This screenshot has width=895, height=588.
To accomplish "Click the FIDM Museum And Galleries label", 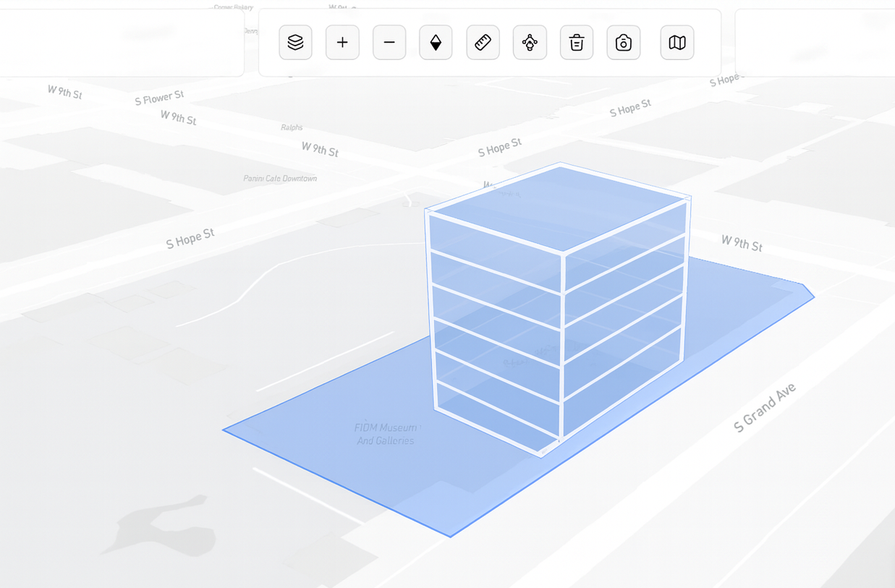I will point(386,434).
